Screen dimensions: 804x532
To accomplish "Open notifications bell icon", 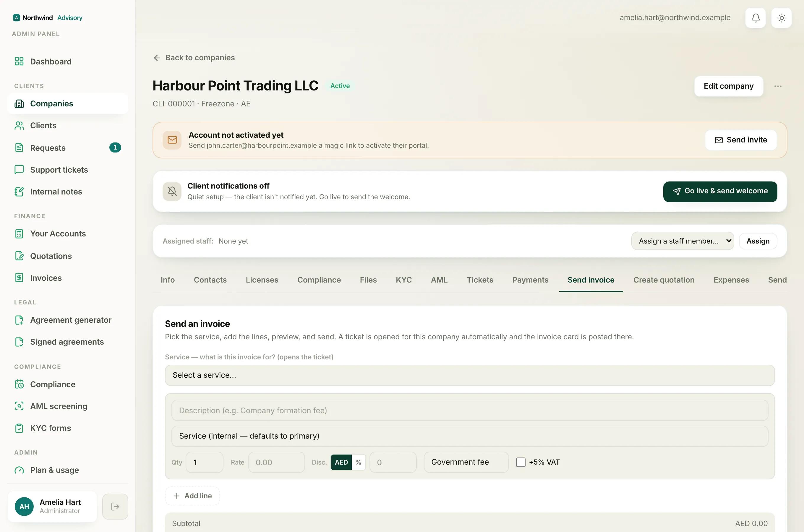I will coord(756,18).
